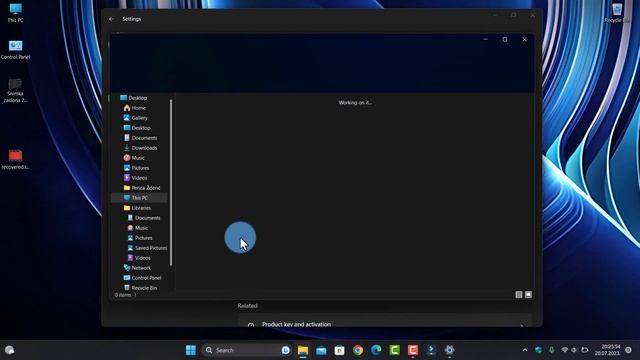Select the This PC desktop icon
This screenshot has height=360, width=640.
(15, 13)
